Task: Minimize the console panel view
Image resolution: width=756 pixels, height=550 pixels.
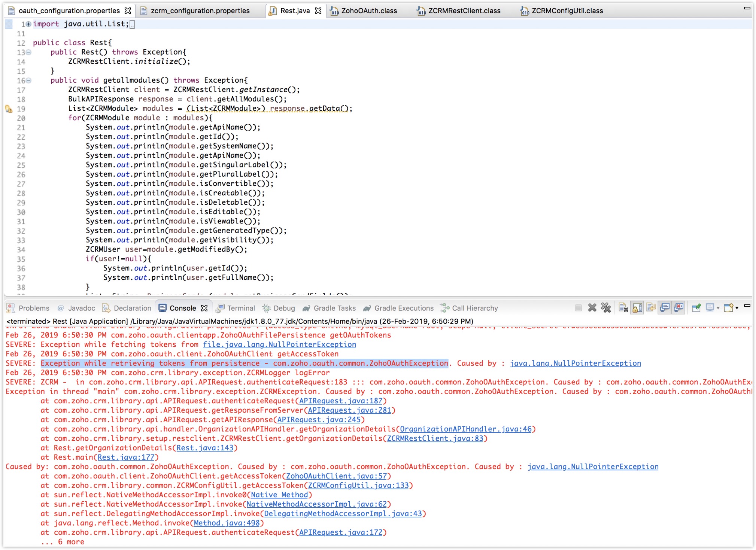Action: tap(747, 306)
